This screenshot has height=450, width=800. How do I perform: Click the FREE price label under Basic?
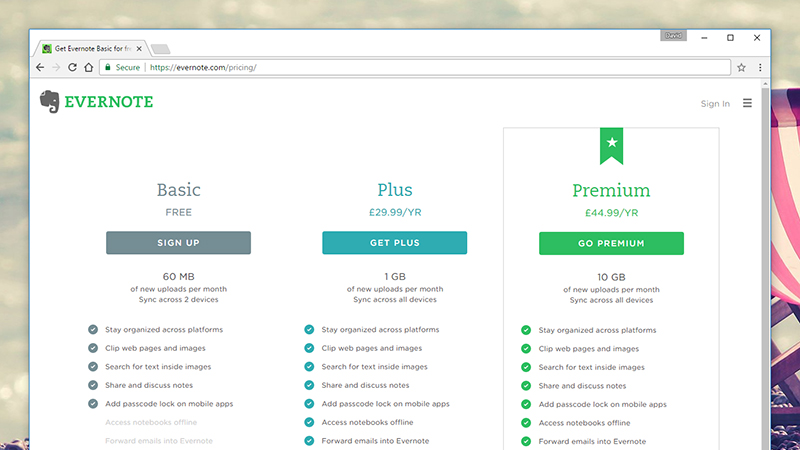tap(179, 212)
